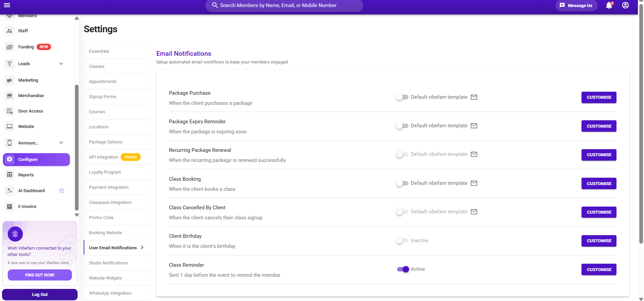Click the Announcements phone icon
Image resolution: width=644 pixels, height=301 pixels.
(x=10, y=143)
